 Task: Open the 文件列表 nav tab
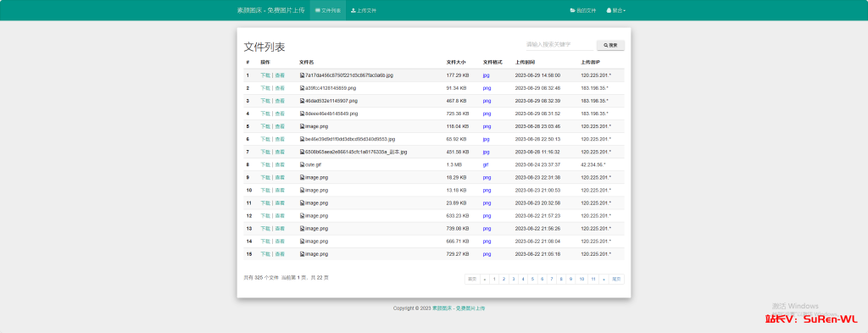328,10
